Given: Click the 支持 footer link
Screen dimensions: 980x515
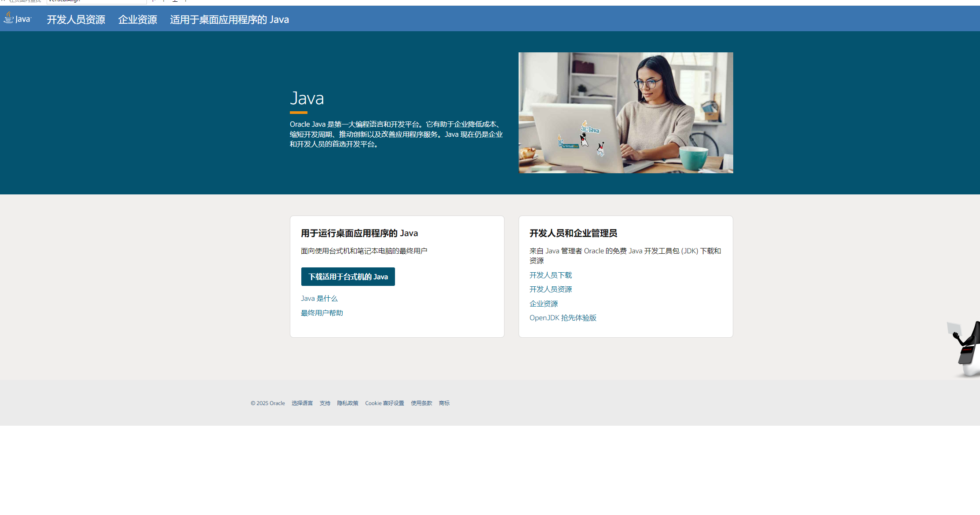Looking at the screenshot, I should pyautogui.click(x=325, y=403).
